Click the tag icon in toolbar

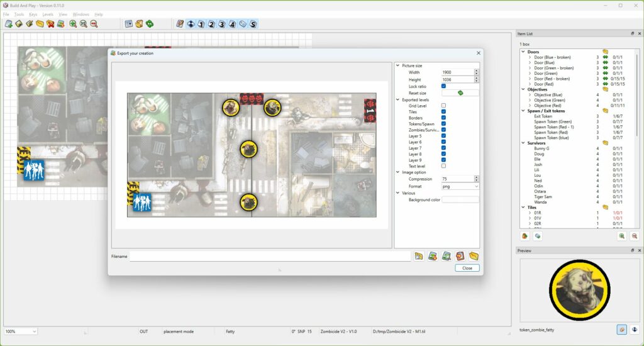(243, 24)
